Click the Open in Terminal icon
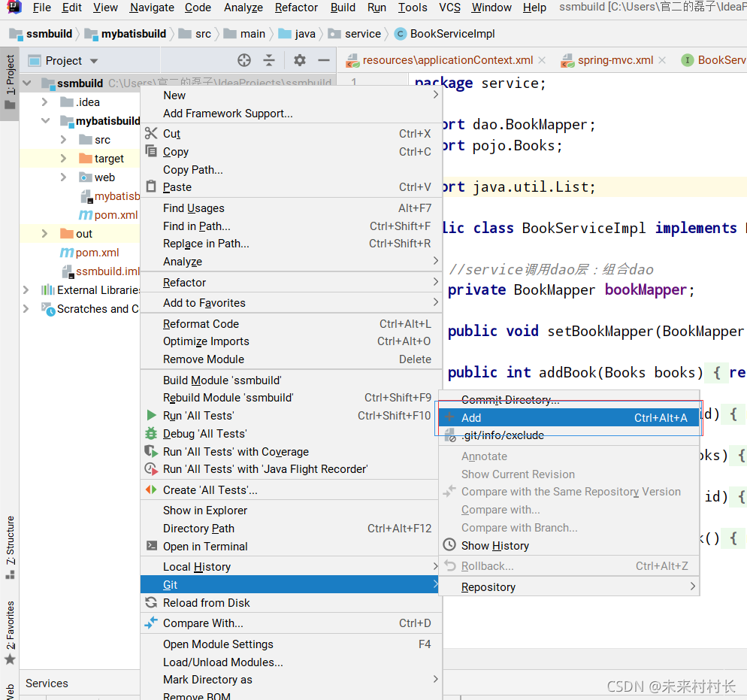Screen dimensions: 747x700 click(152, 546)
